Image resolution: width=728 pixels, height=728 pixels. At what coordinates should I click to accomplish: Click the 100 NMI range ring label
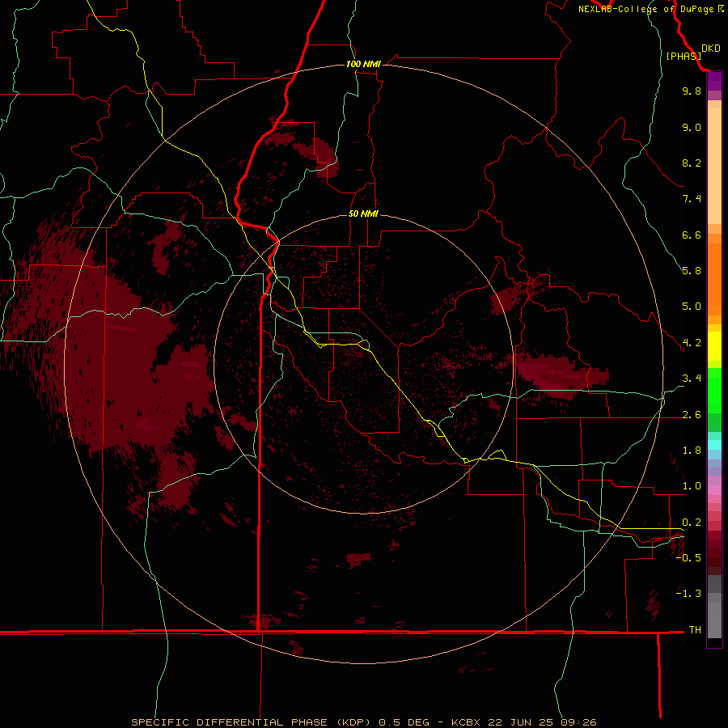click(x=363, y=64)
